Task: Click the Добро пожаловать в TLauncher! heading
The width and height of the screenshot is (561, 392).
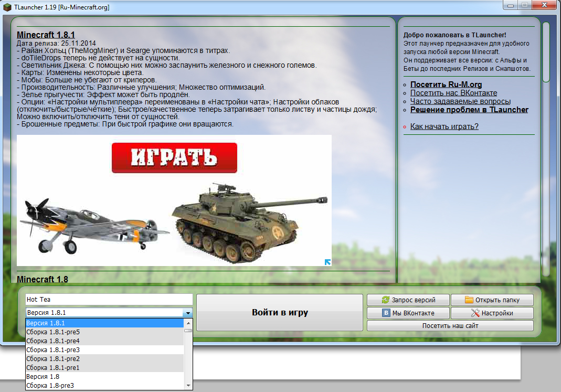Action: [455, 35]
